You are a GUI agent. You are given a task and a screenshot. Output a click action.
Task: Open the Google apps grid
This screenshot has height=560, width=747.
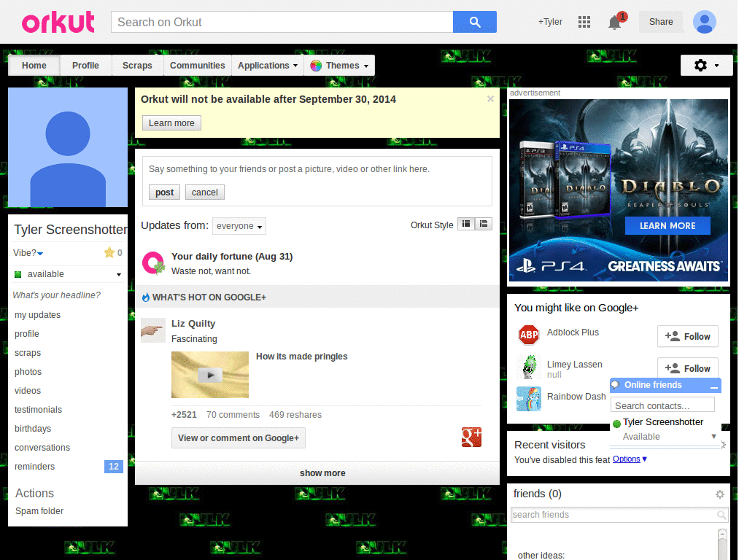pos(584,22)
